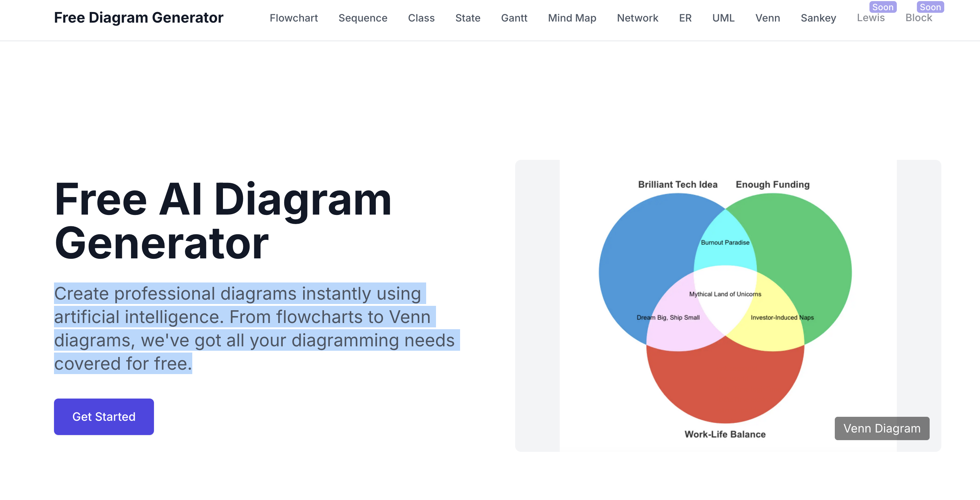Open the Flowchart nav link
The image size is (980, 500).
click(294, 18)
